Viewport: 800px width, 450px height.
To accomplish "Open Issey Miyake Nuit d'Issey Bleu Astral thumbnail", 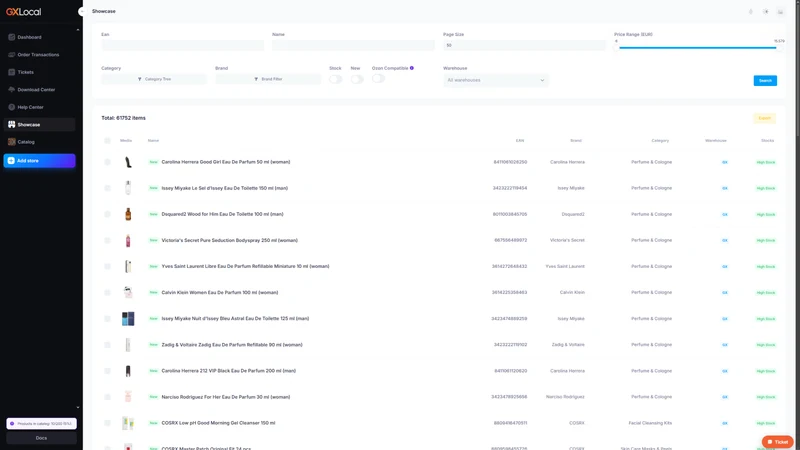I will (x=128, y=318).
